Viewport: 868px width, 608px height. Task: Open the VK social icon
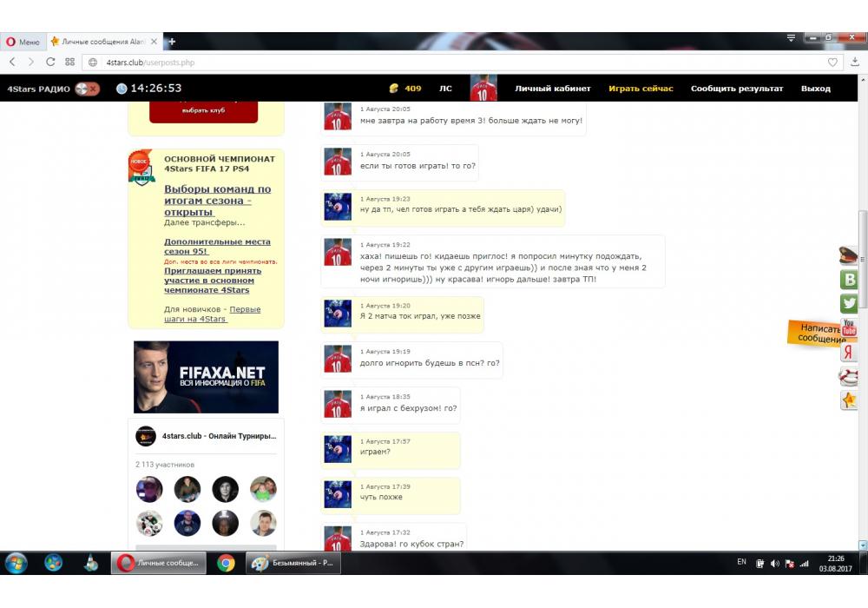click(849, 280)
